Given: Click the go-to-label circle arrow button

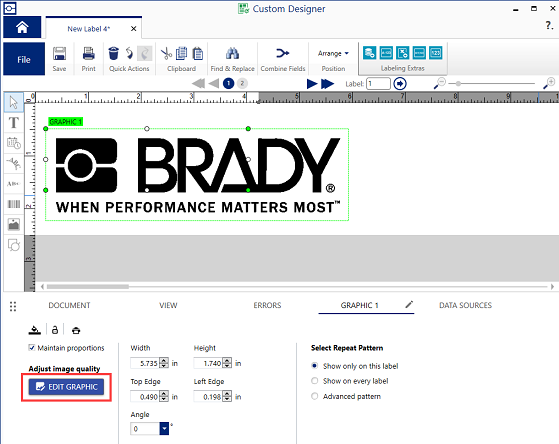Looking at the screenshot, I should point(400,84).
